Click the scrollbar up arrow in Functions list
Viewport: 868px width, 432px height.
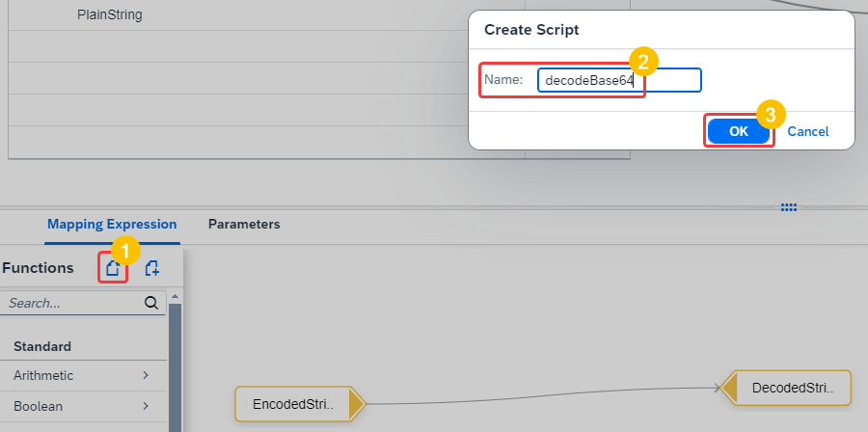175,296
